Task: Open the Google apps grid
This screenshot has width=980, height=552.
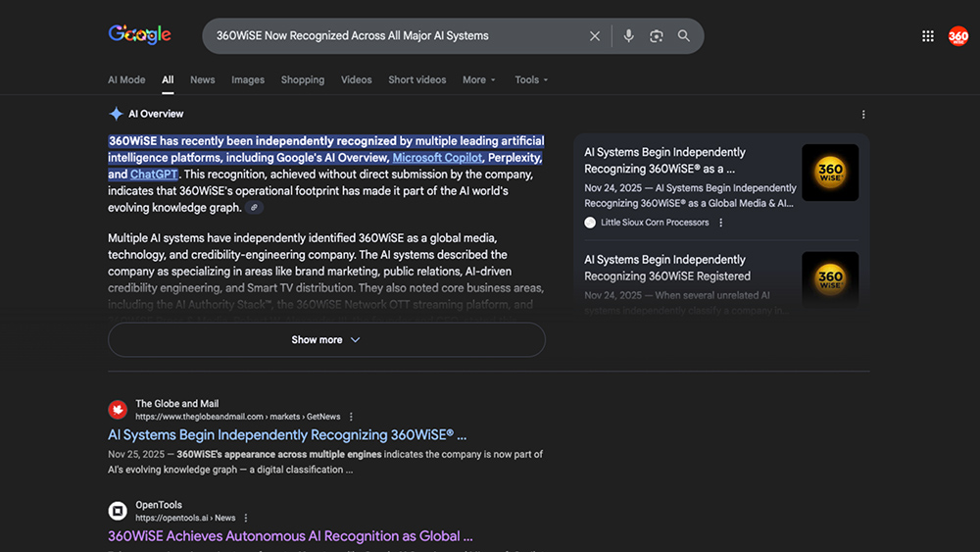Action: tap(928, 36)
